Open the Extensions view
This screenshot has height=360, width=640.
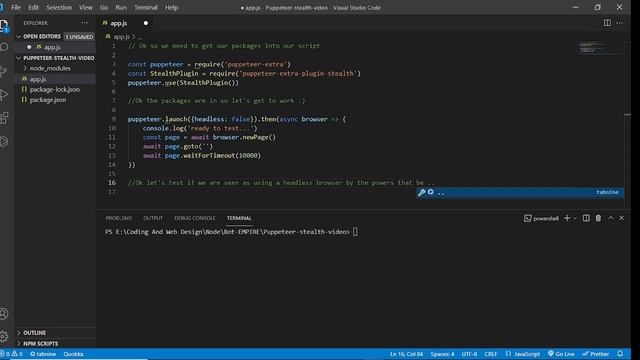[x=4, y=118]
